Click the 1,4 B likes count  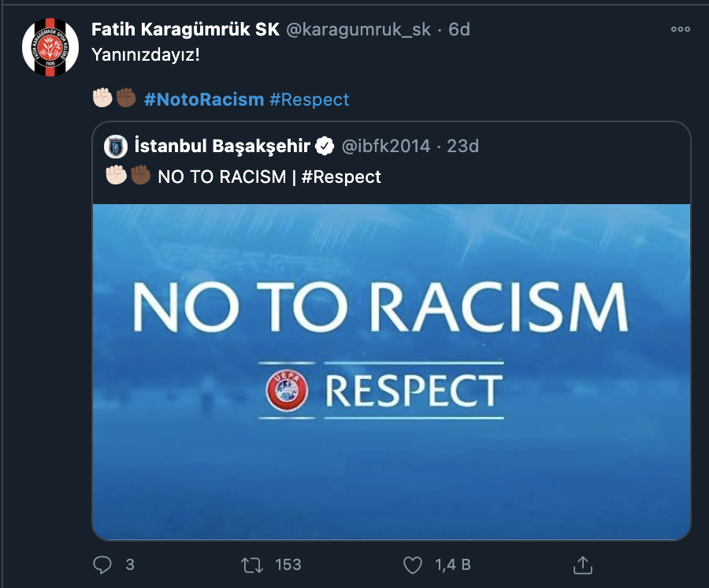pos(453,564)
